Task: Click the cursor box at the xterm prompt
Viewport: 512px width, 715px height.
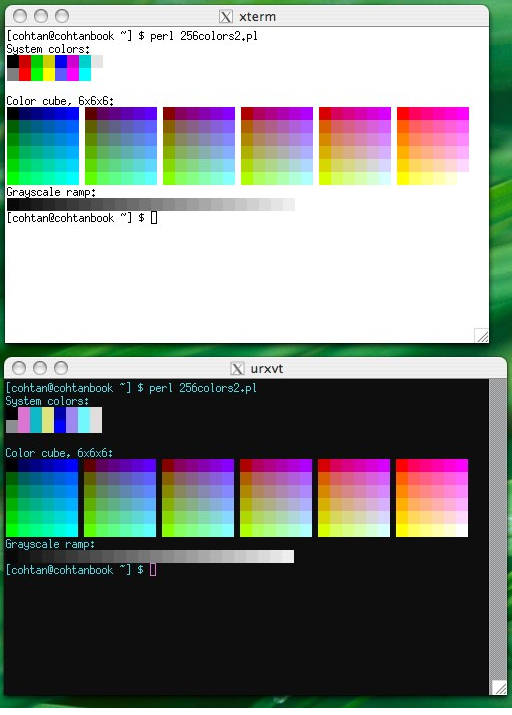Action: [x=154, y=218]
